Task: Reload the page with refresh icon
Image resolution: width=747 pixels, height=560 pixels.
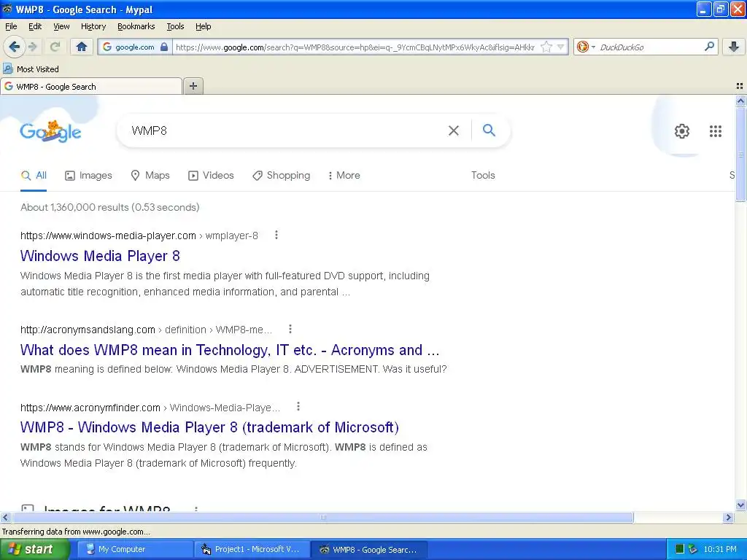Action: (55, 47)
